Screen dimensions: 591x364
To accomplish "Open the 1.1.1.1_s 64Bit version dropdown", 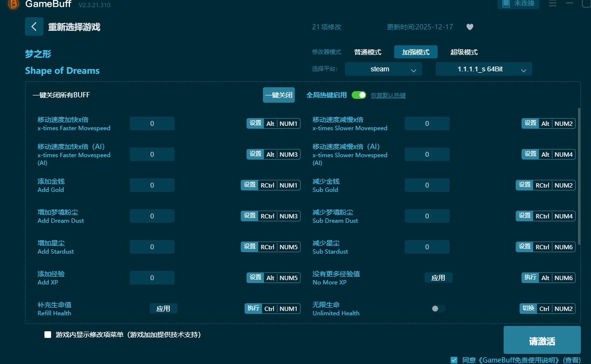I will click(483, 69).
